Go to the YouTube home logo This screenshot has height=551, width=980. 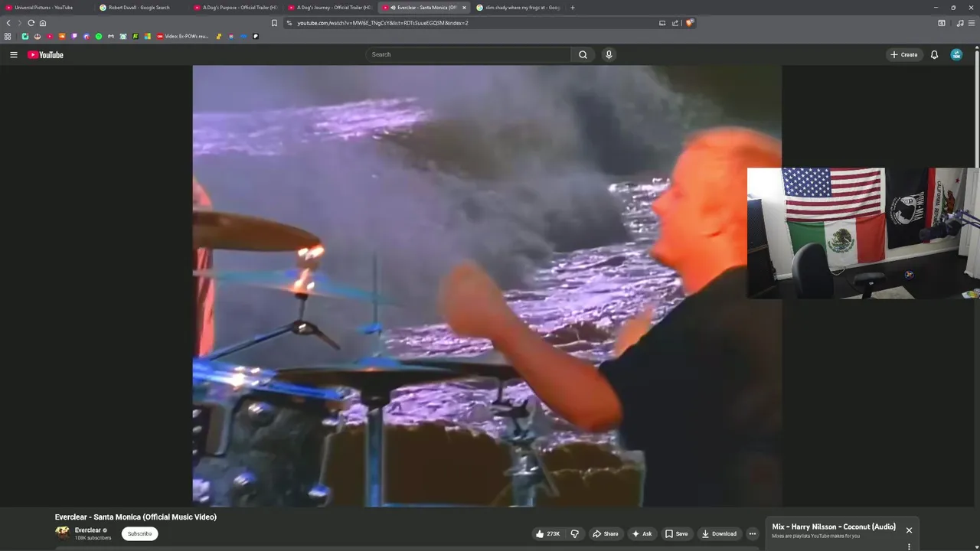[45, 54]
